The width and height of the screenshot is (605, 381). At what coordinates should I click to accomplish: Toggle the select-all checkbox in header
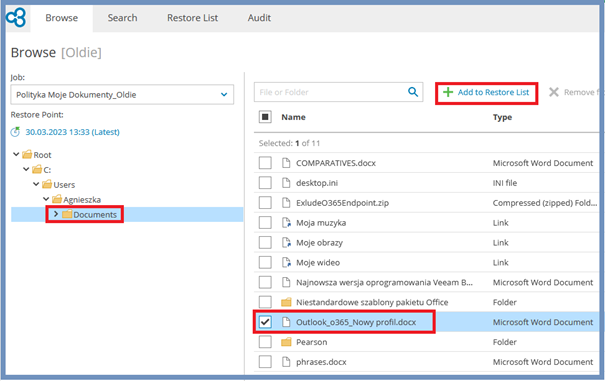(265, 117)
